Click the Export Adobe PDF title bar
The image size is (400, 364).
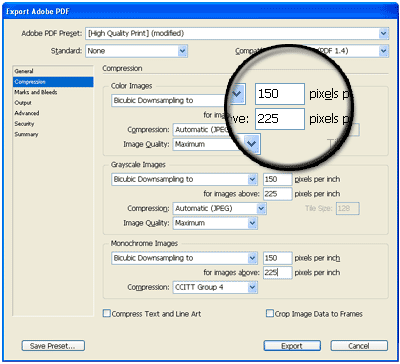pos(200,12)
